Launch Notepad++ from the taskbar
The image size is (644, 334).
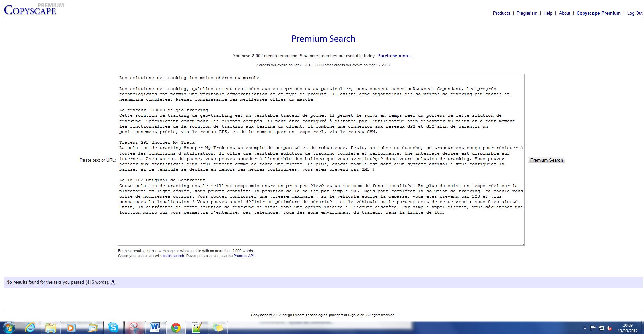(197, 327)
